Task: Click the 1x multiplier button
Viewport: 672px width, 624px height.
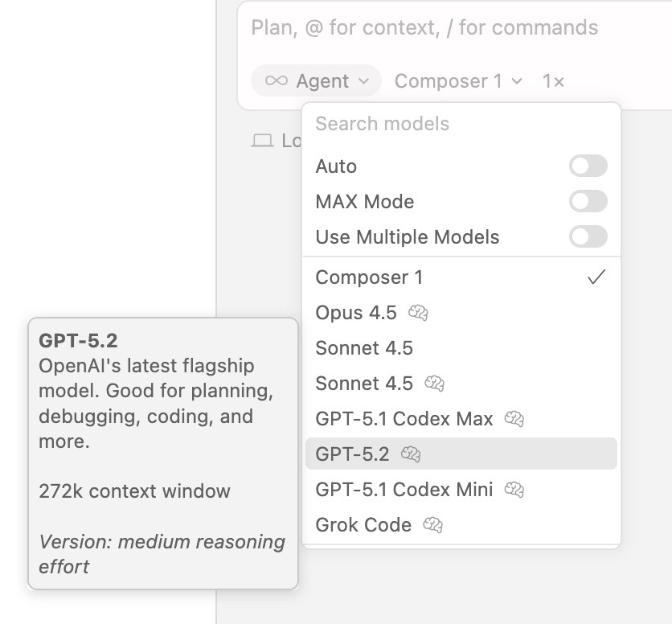Action: pos(553,81)
